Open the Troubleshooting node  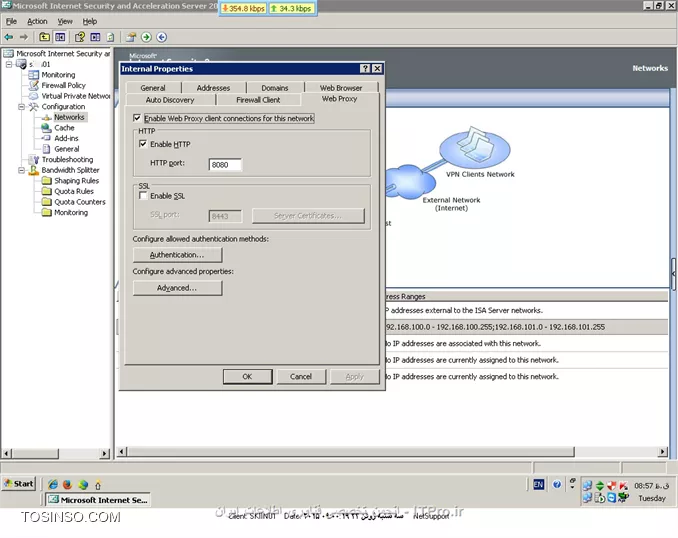click(67, 160)
